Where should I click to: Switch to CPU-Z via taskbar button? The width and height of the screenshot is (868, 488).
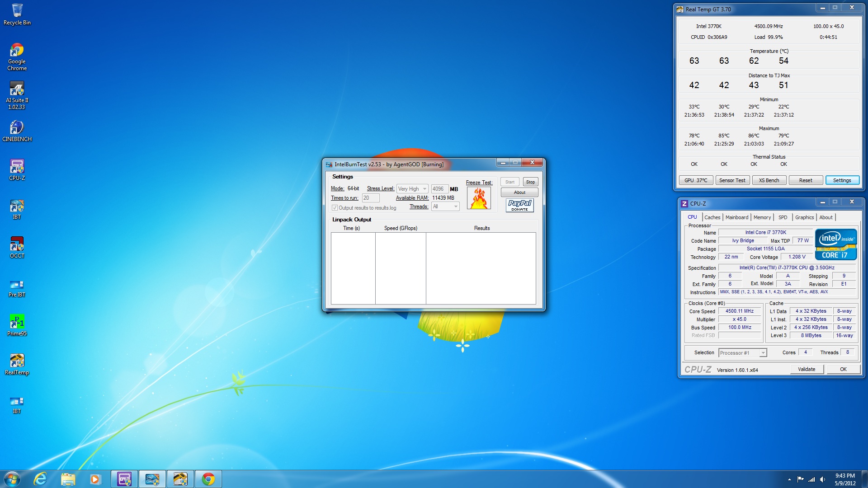(x=124, y=479)
